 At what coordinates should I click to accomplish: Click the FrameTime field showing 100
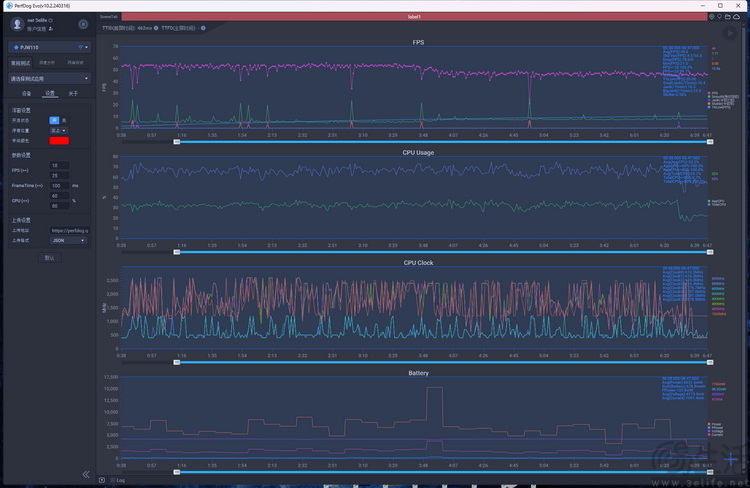tap(59, 186)
